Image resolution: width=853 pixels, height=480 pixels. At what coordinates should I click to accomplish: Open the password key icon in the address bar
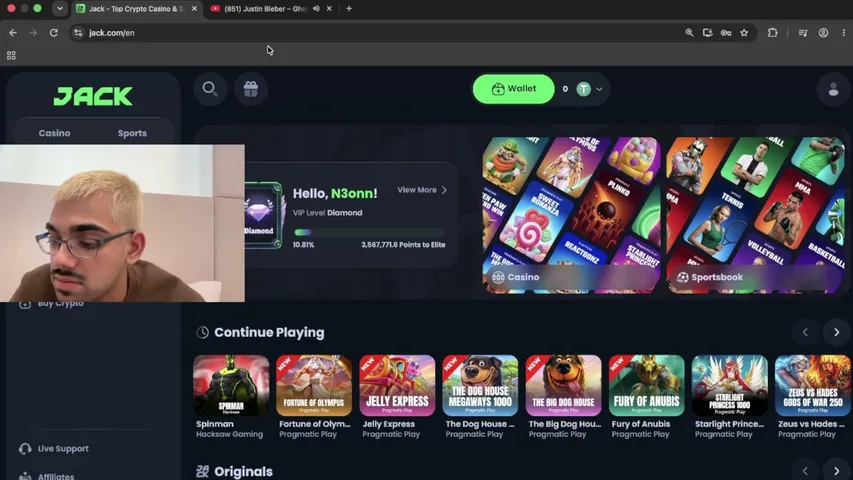click(726, 33)
